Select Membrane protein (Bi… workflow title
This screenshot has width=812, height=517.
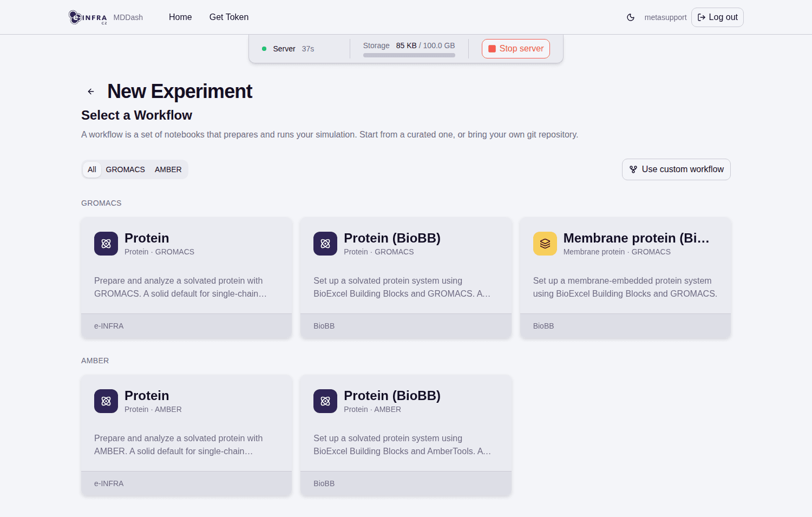[637, 238]
